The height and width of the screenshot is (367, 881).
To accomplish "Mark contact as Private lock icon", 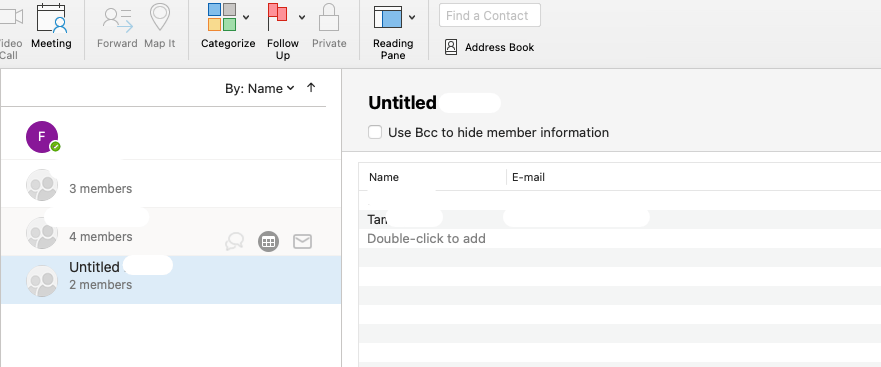I will [329, 17].
